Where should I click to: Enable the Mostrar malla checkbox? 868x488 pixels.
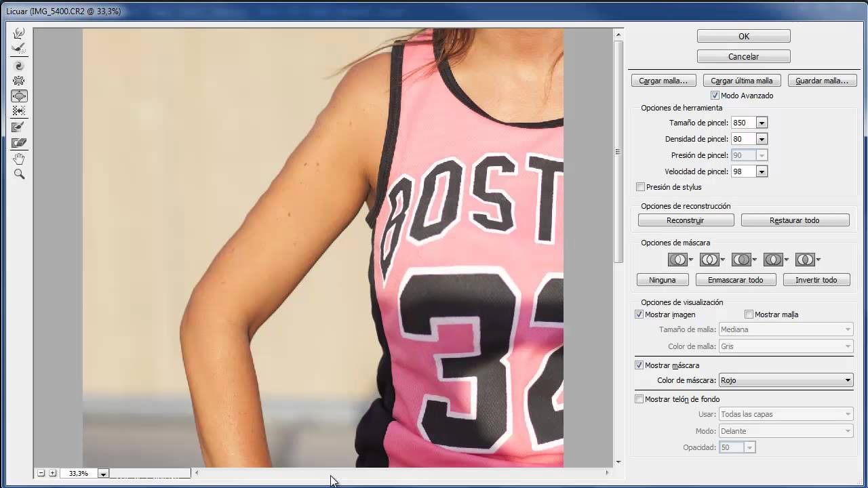point(749,314)
